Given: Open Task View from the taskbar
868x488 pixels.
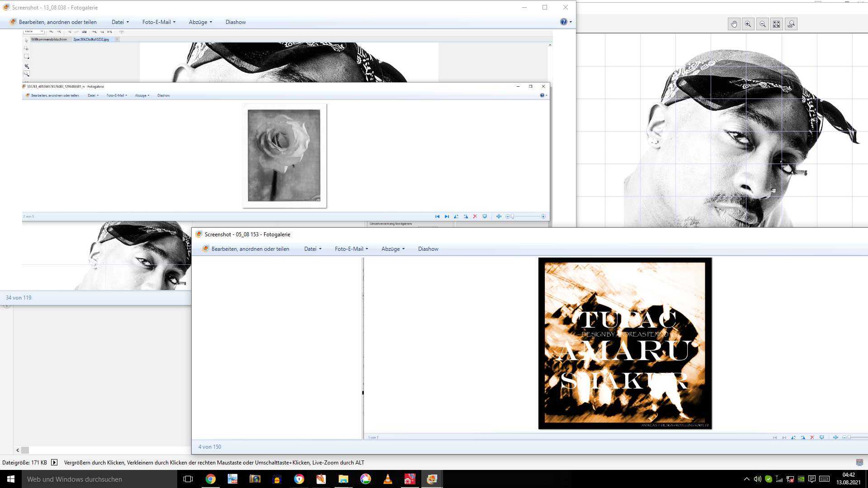Looking at the screenshot, I should coord(188,479).
